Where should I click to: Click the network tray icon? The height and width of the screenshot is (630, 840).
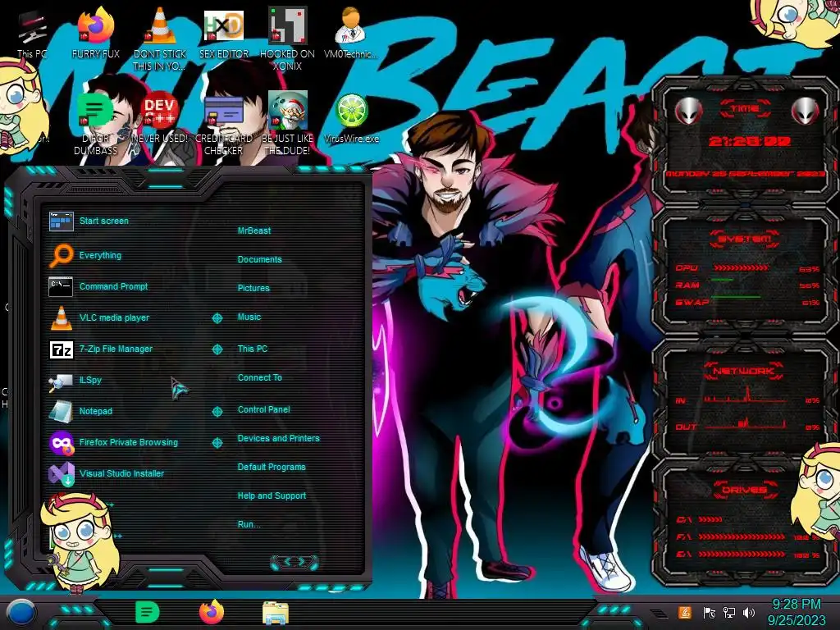click(728, 612)
